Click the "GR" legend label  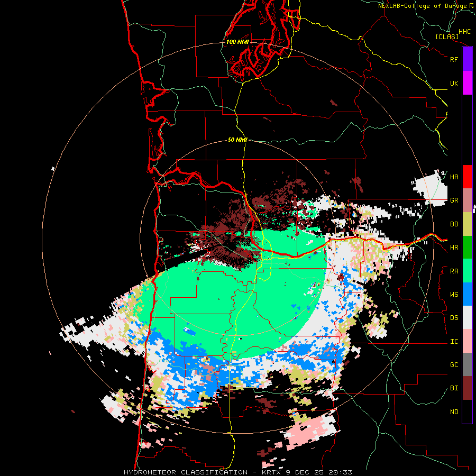pos(454,200)
